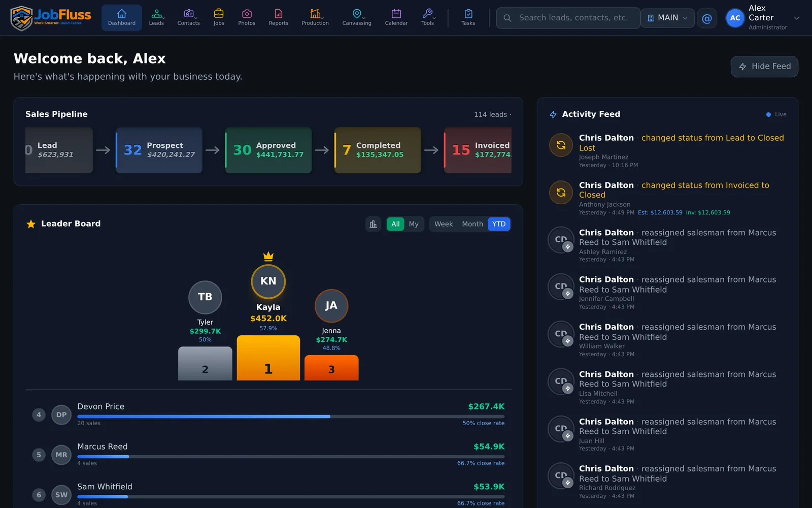Click the AC user avatar
The height and width of the screenshot is (508, 812).
pos(735,18)
